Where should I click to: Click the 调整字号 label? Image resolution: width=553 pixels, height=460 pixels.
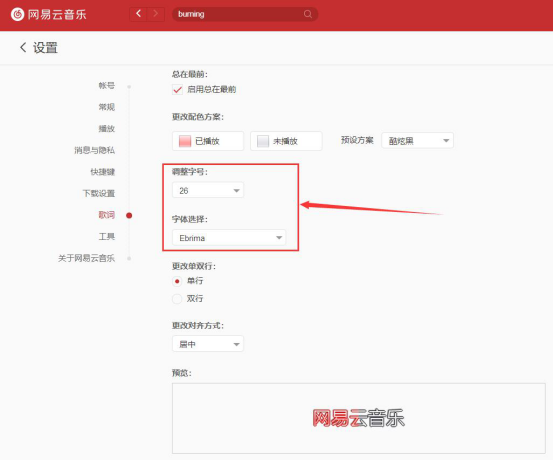coord(190,172)
